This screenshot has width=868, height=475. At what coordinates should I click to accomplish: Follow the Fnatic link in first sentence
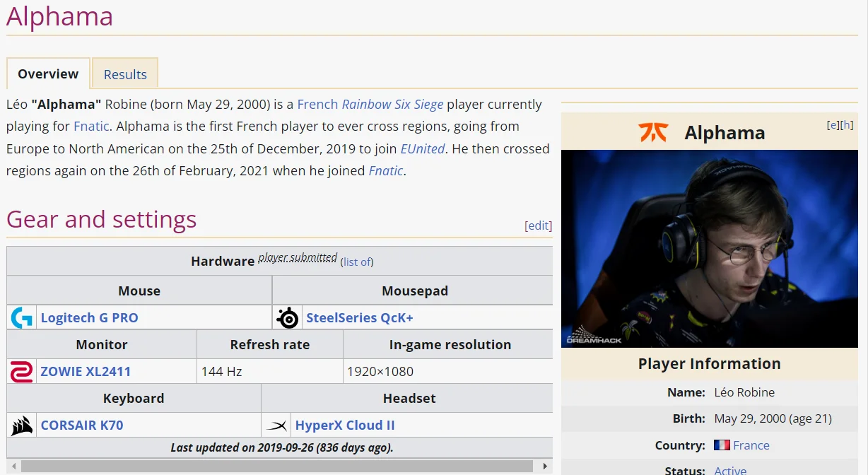point(91,127)
